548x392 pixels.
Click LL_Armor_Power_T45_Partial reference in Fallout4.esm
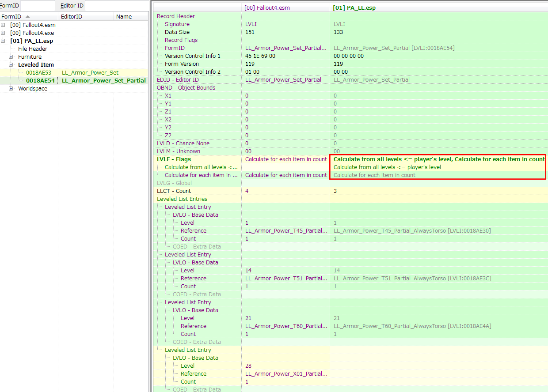[x=286, y=230]
